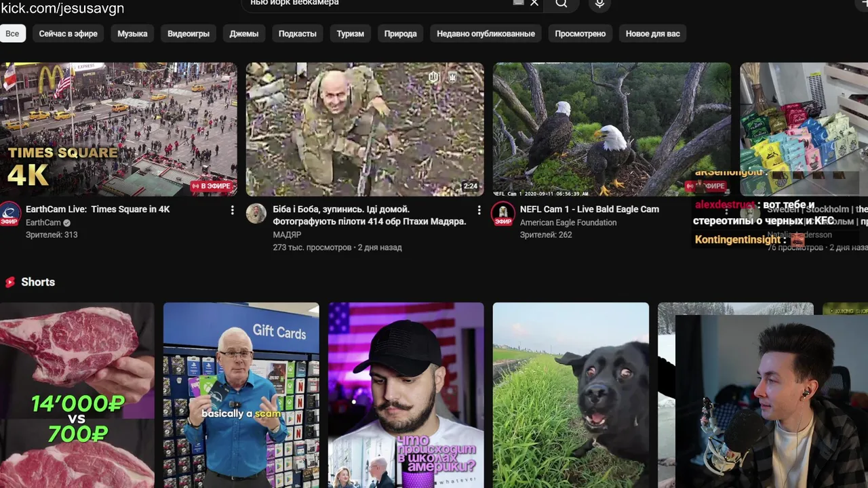The height and width of the screenshot is (488, 868).
Task: Select the 'Джемы' filter chip
Action: [x=244, y=33]
